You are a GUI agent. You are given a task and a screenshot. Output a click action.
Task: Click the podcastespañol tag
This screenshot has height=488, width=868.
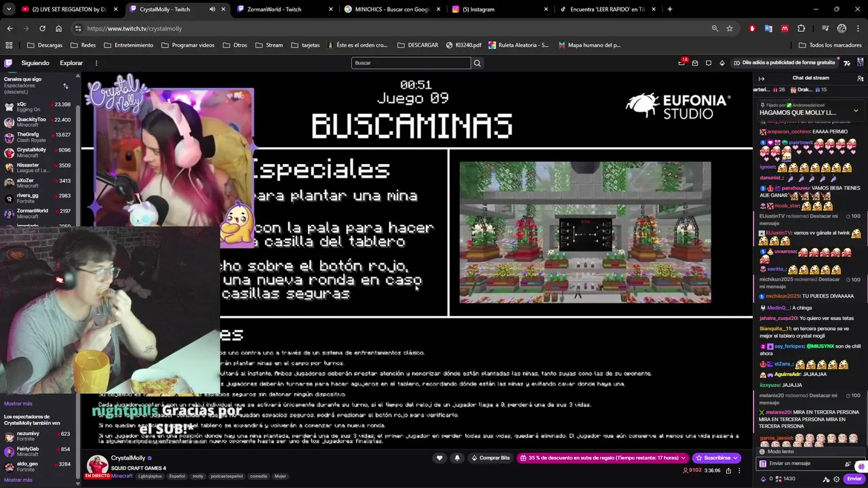(x=226, y=476)
